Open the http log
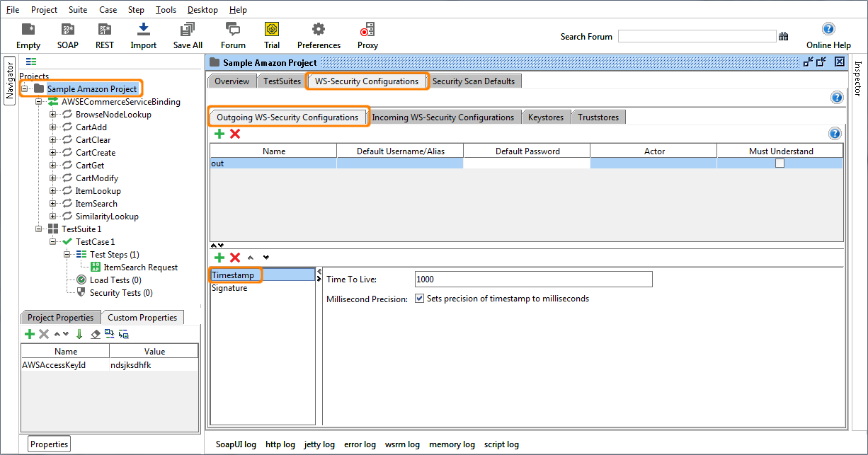Screen dimensions: 868x455 click(x=280, y=444)
